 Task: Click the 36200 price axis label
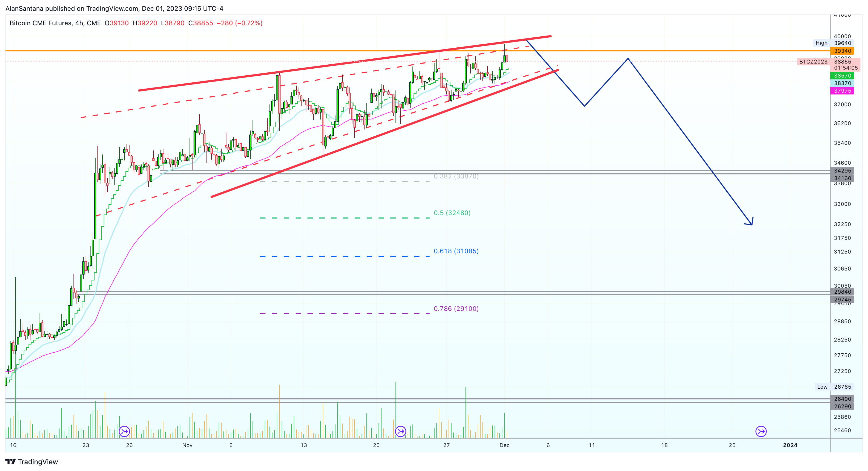[842, 123]
